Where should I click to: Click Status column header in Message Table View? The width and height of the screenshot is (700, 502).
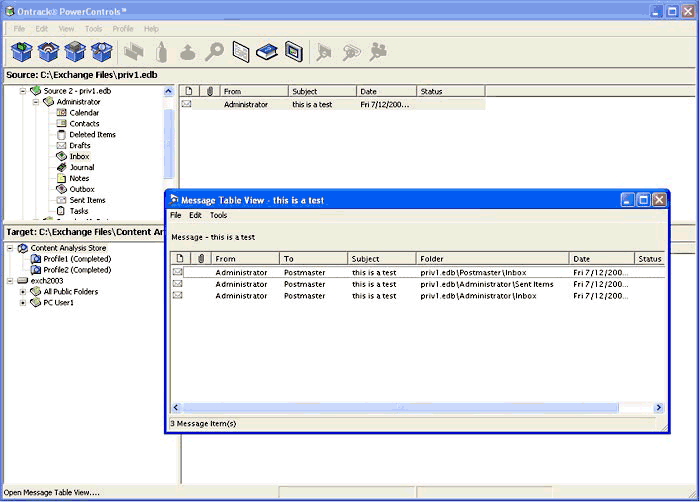point(650,259)
